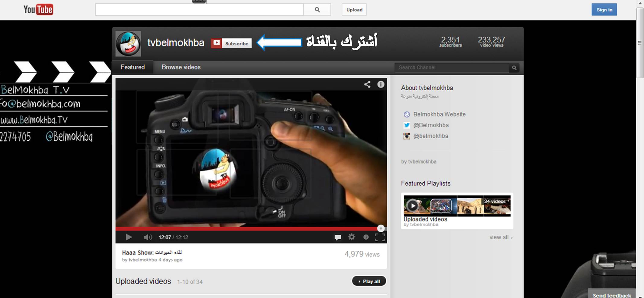Click the video progress bar scrubber handle
The image size is (644, 298).
tap(381, 228)
